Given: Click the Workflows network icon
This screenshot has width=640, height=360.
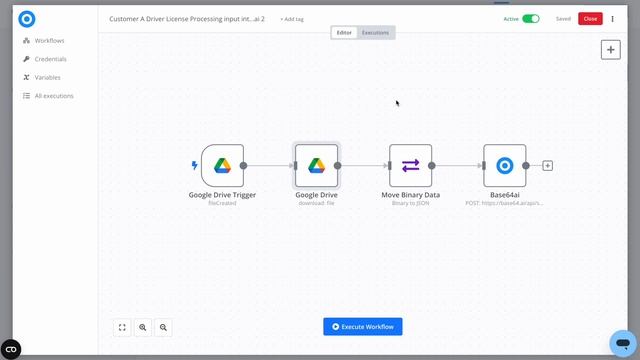Looking at the screenshot, I should pos(27,41).
